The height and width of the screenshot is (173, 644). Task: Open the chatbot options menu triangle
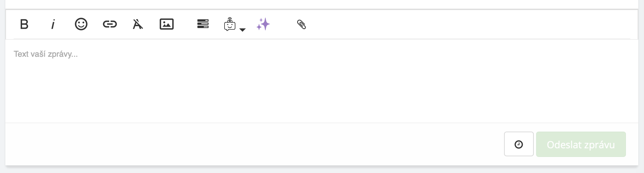click(243, 30)
